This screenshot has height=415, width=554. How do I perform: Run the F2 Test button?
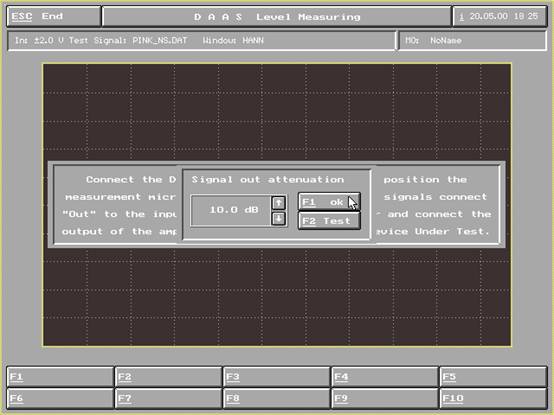coord(329,221)
